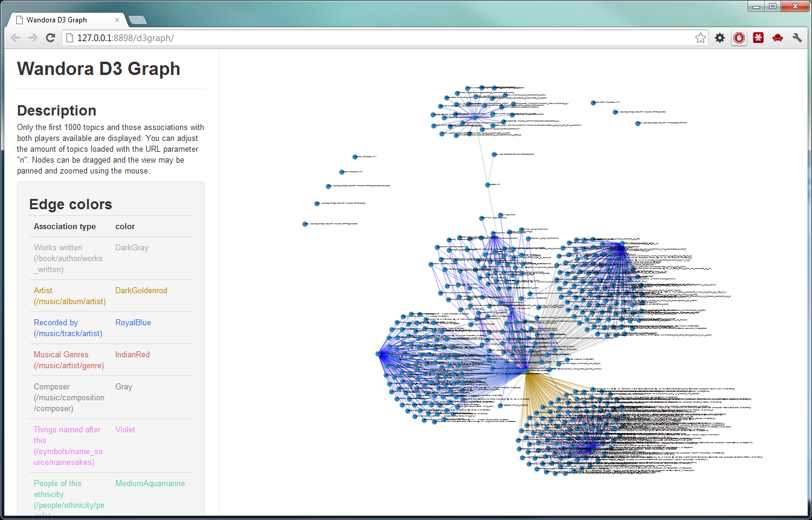Open a new browser tab

[137, 20]
